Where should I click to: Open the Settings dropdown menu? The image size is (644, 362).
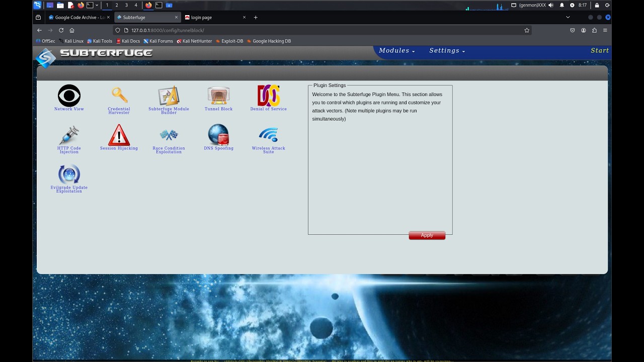[447, 51]
